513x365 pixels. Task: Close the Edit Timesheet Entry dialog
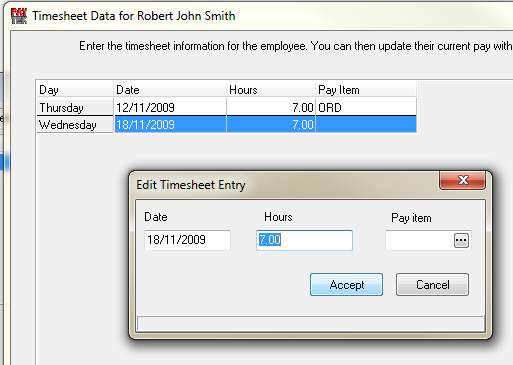click(x=463, y=180)
